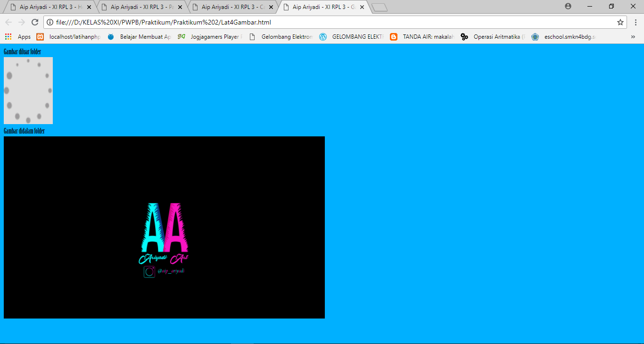The image size is (644, 344).
Task: Go forward to the next page
Action: pyautogui.click(x=22, y=22)
